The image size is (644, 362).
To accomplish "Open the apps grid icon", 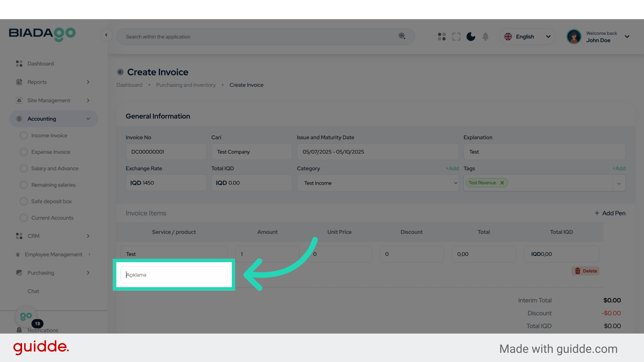I will (x=442, y=37).
